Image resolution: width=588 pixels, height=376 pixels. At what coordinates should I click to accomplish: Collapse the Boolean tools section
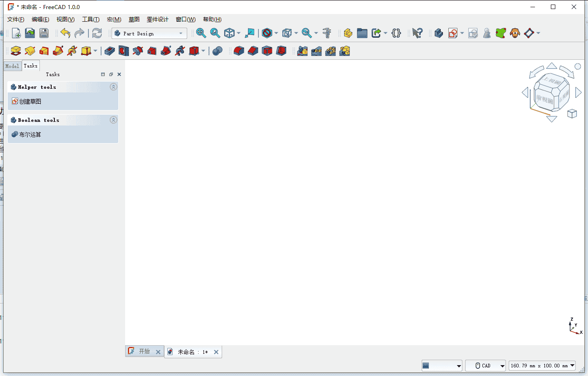click(113, 120)
